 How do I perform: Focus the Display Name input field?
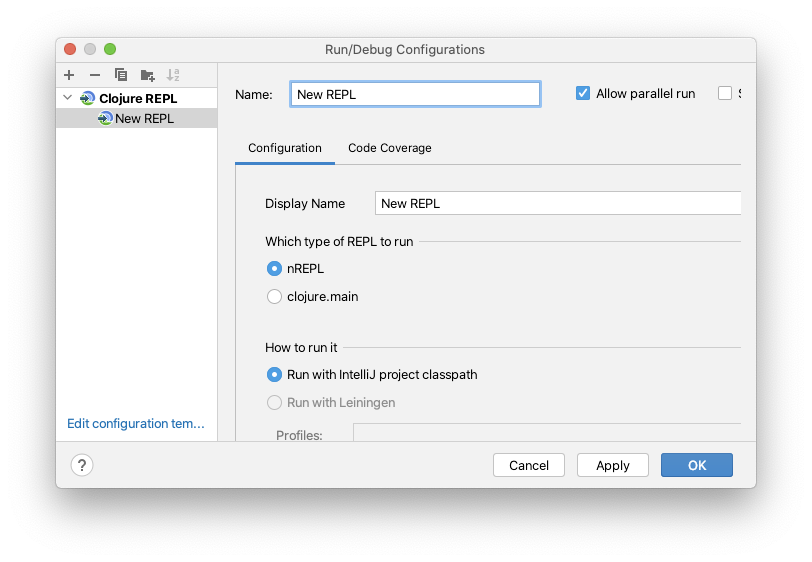click(x=558, y=203)
